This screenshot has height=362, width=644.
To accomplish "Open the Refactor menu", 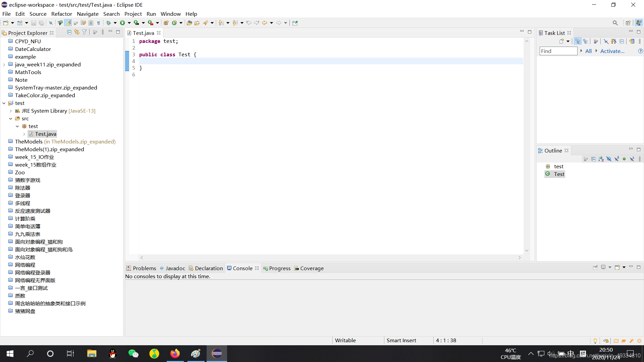I will [x=62, y=14].
